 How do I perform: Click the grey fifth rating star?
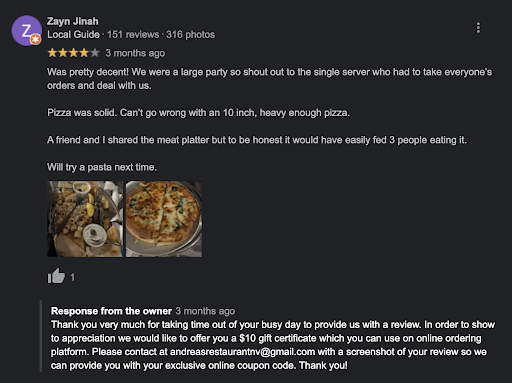tap(95, 53)
